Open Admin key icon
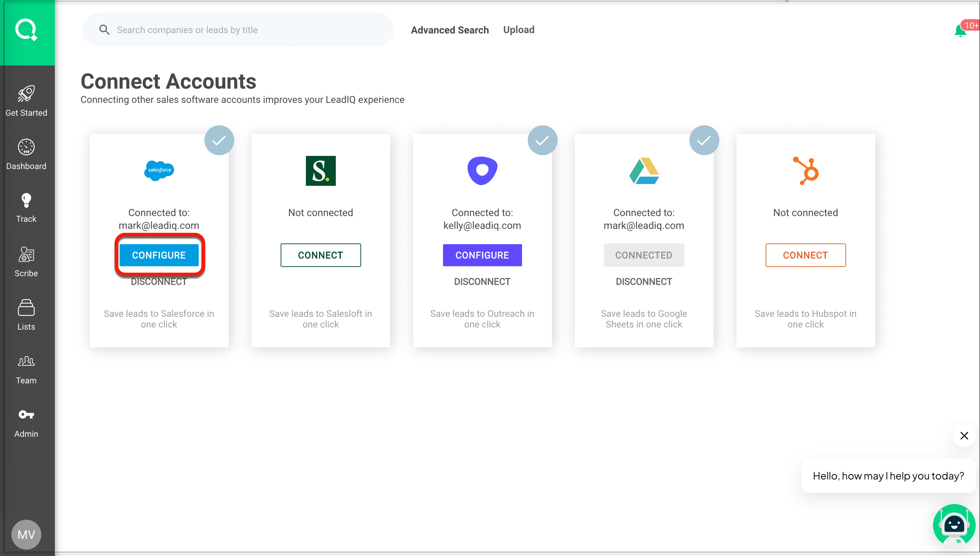The width and height of the screenshot is (980, 556). (x=26, y=415)
